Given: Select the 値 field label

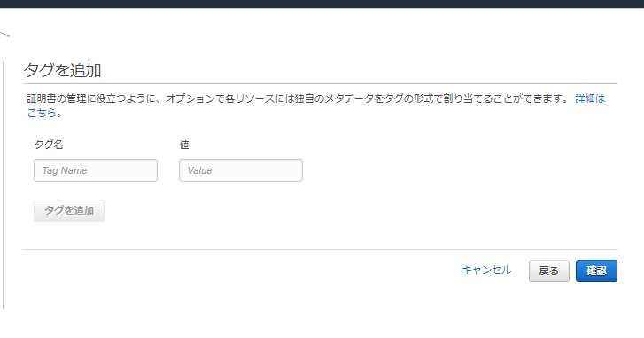Looking at the screenshot, I should point(184,145).
